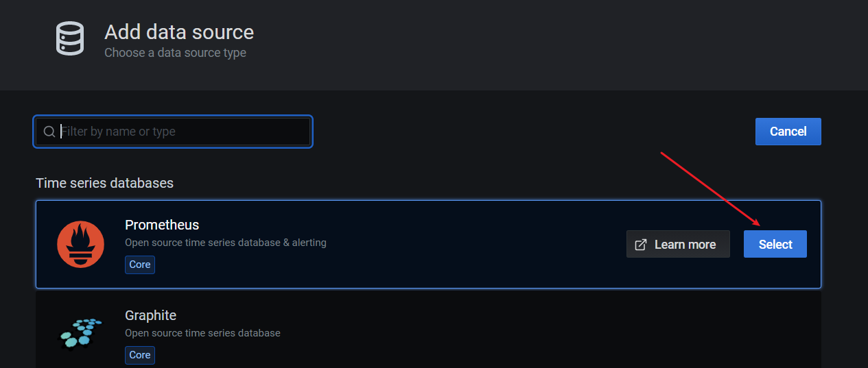This screenshot has height=368, width=868.
Task: Open Learn more for Prometheus
Action: pos(678,244)
